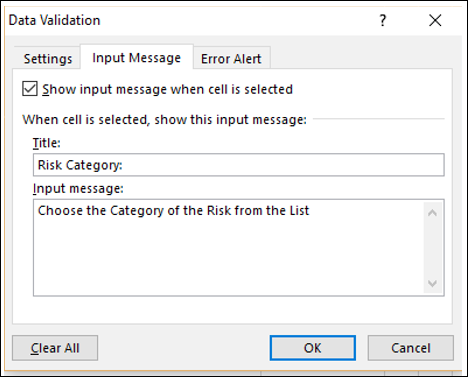Click the Data Validation title bar text
The width and height of the screenshot is (468, 377).
point(54,20)
